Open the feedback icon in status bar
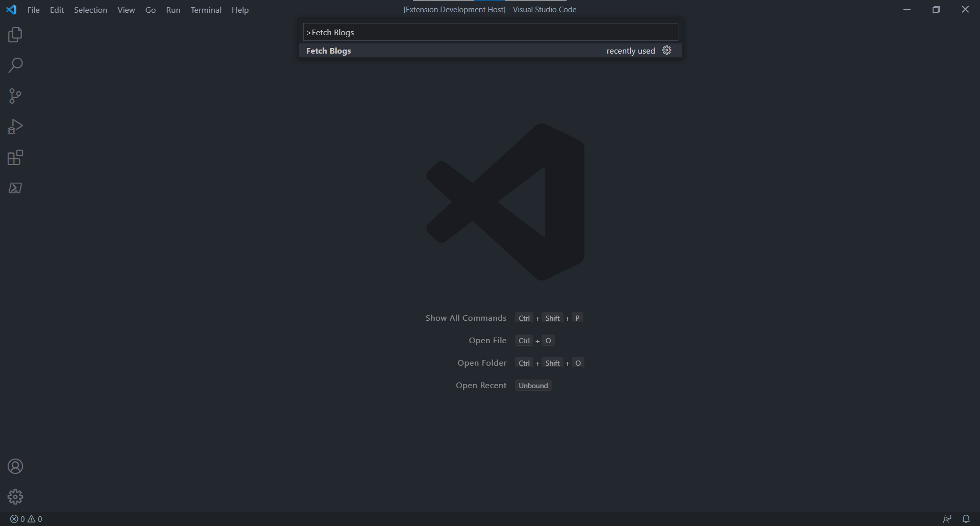The image size is (980, 526). pos(947,519)
